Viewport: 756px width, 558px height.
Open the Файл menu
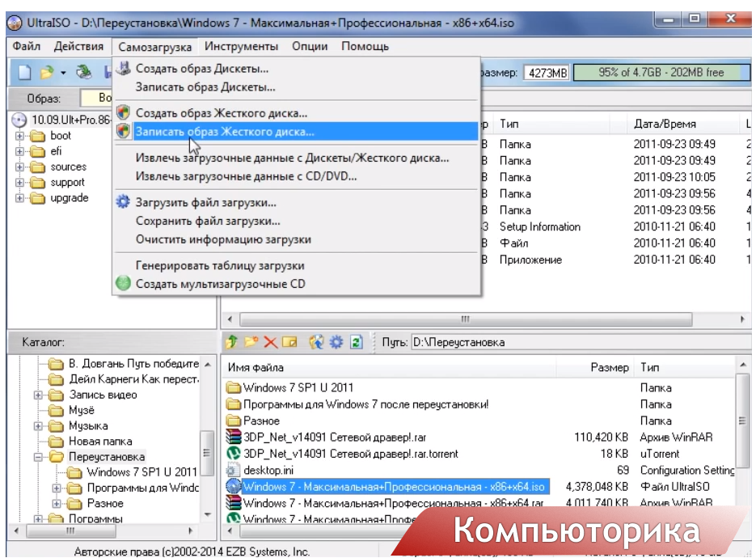pos(27,46)
